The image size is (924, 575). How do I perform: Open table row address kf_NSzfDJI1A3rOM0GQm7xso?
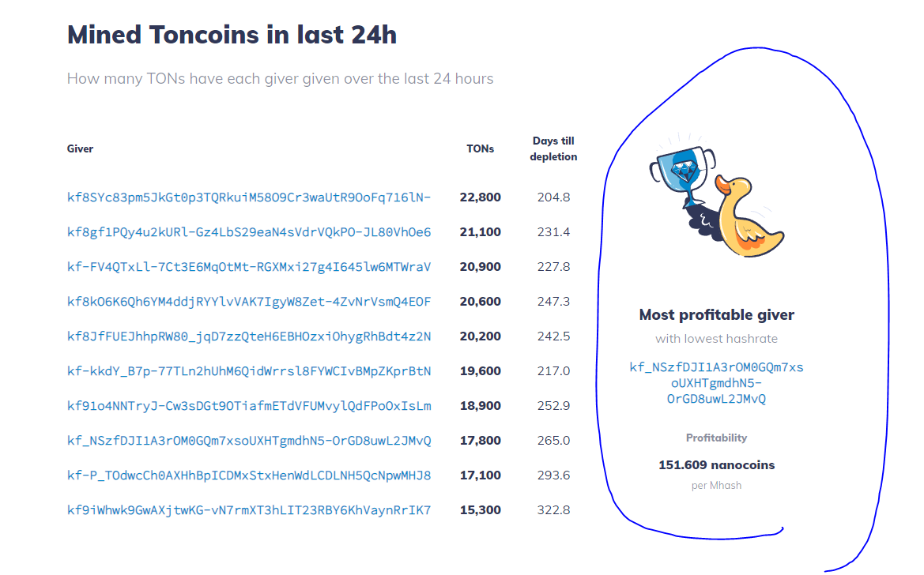coord(249,441)
